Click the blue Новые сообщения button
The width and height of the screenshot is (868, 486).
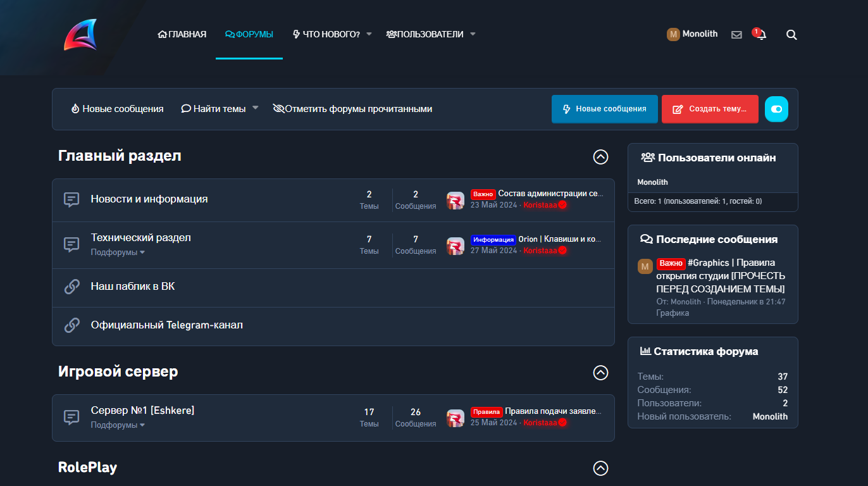[605, 109]
